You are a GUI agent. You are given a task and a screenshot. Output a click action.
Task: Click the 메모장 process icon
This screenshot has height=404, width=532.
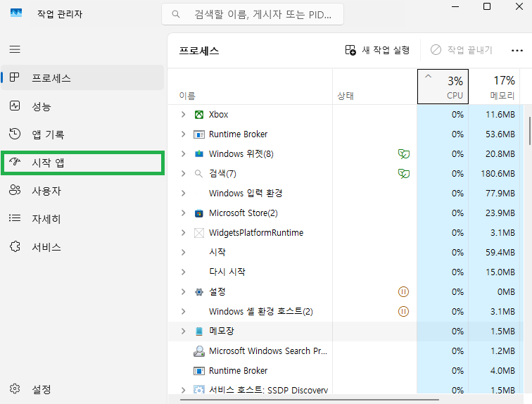pyautogui.click(x=199, y=331)
